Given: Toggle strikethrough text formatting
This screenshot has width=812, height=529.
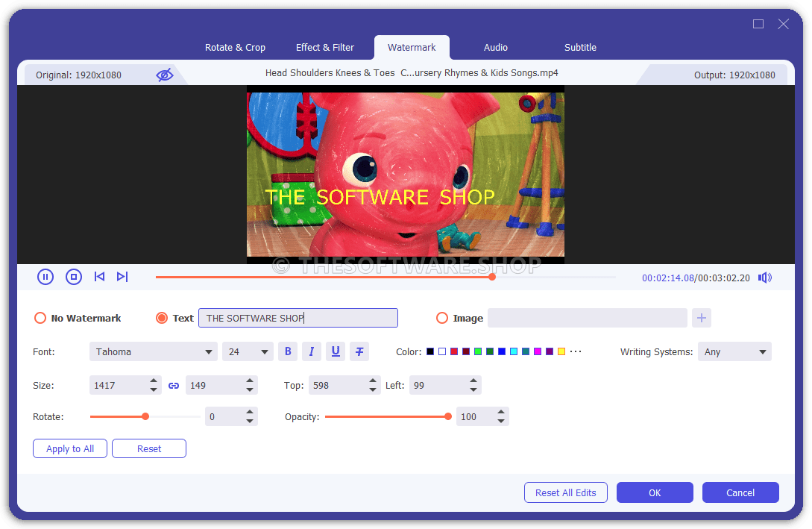Looking at the screenshot, I should [x=359, y=352].
